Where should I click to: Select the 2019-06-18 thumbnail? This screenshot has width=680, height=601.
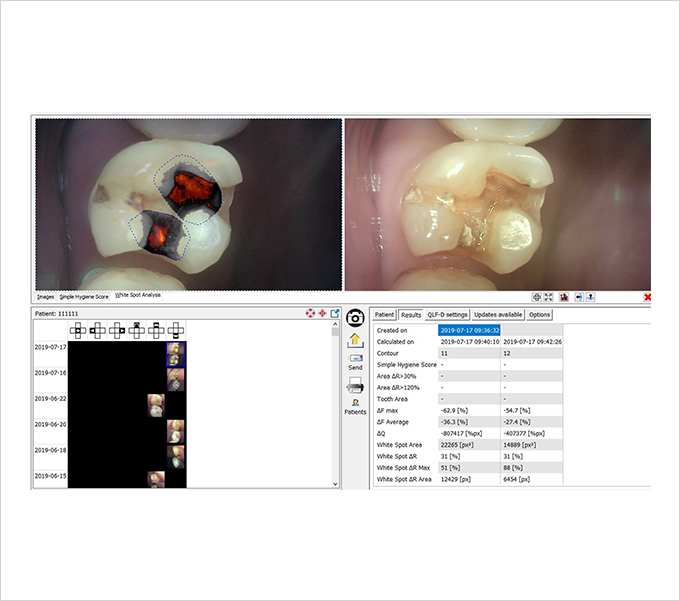click(x=176, y=457)
